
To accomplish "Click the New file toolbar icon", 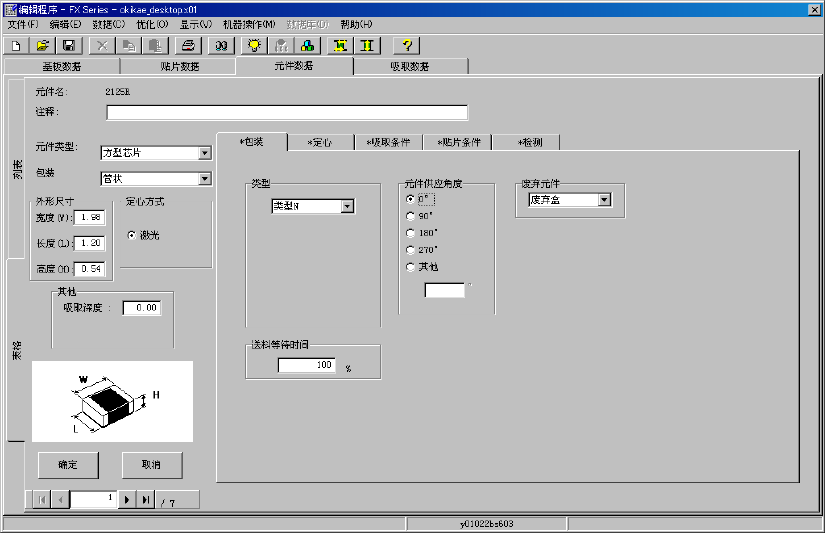I will (16, 46).
